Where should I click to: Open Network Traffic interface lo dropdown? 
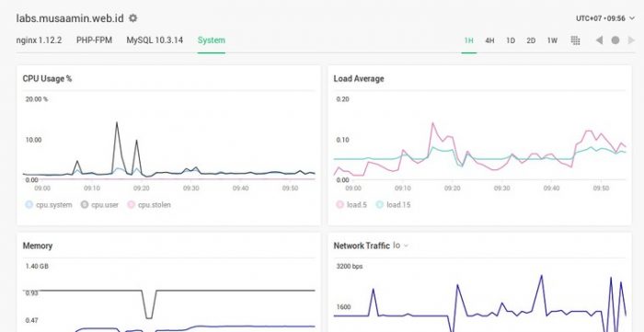[401, 246]
